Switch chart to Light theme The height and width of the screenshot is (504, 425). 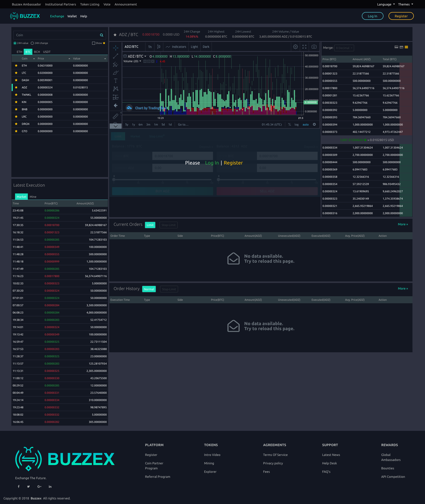point(194,47)
